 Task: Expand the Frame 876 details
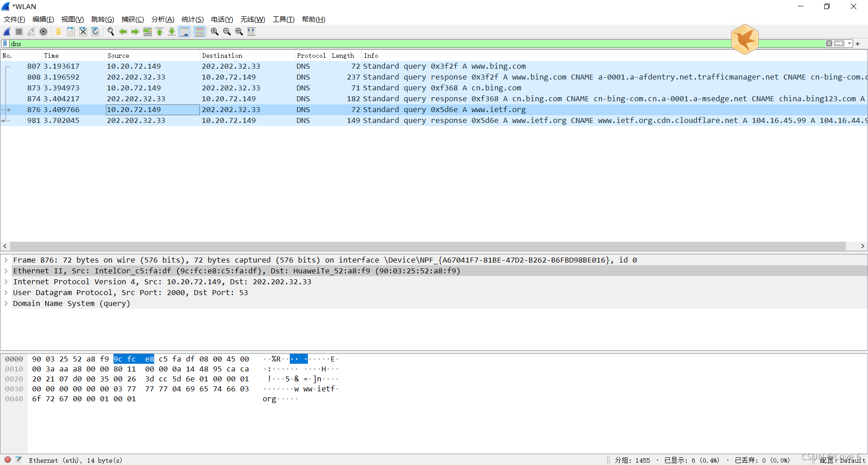click(6, 260)
